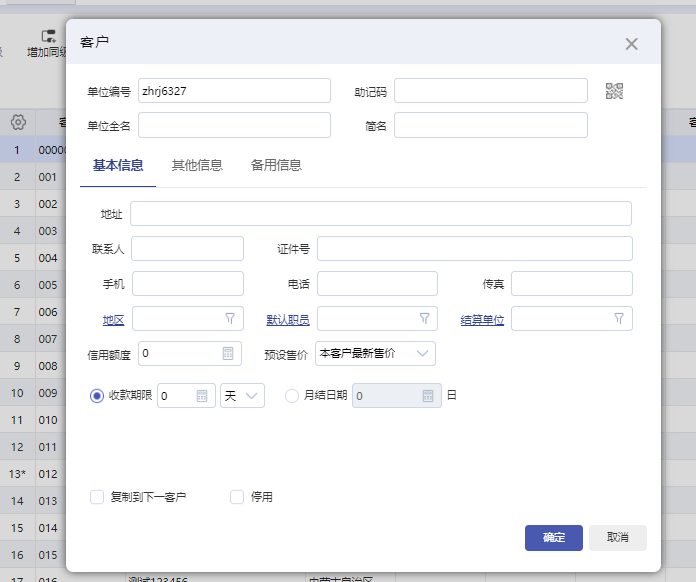Viewport: 696px width, 582px height.
Task: Click the filter icon in 结算单位 field
Action: [x=619, y=319]
